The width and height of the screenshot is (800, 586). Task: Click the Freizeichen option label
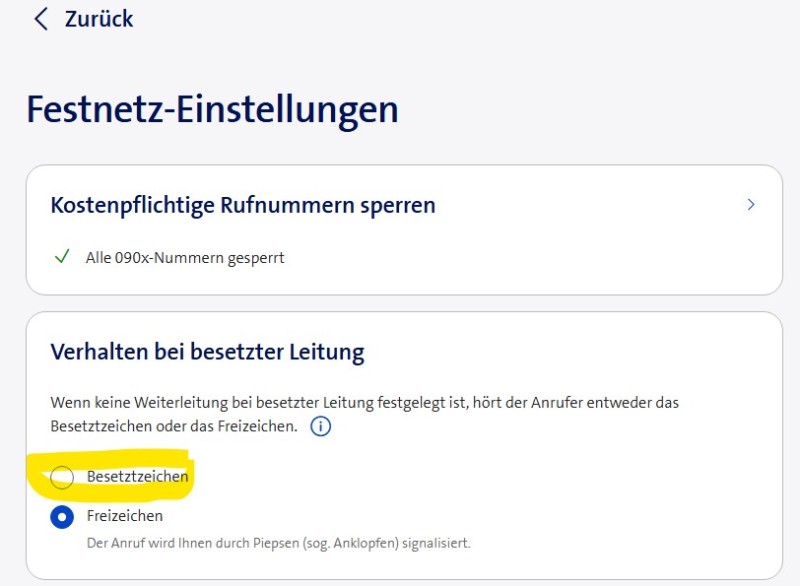[124, 516]
